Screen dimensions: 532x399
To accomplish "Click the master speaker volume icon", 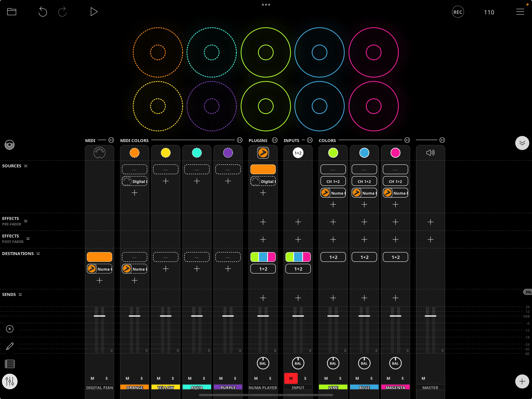I will point(430,153).
